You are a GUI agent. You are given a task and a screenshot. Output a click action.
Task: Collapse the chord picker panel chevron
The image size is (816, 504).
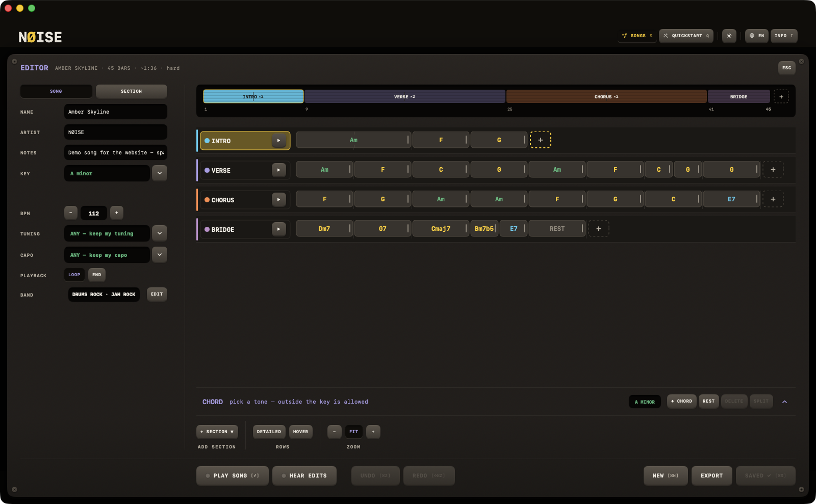click(785, 402)
